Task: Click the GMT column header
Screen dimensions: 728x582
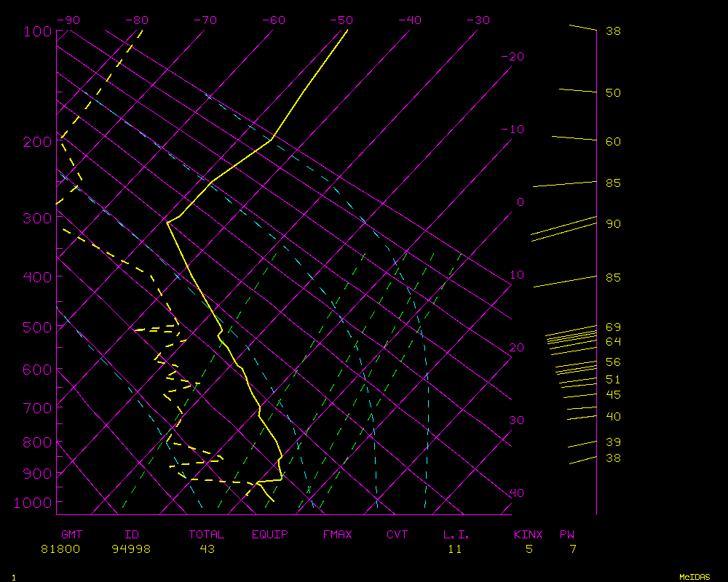Action: click(x=71, y=535)
